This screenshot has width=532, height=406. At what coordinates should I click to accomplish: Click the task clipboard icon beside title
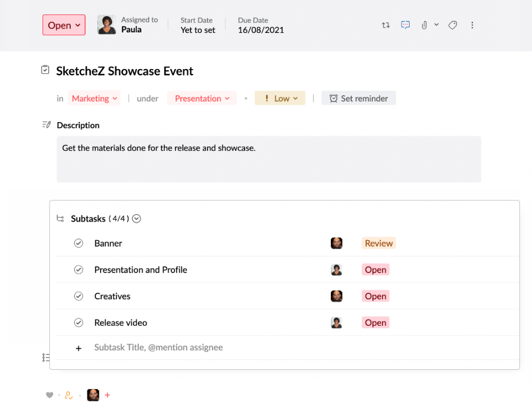(45, 70)
